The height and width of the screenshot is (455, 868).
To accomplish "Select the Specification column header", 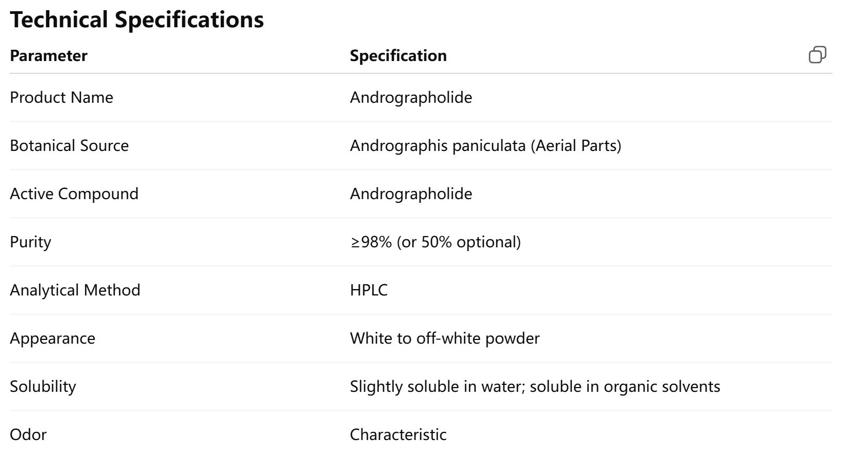I will pyautogui.click(x=399, y=56).
